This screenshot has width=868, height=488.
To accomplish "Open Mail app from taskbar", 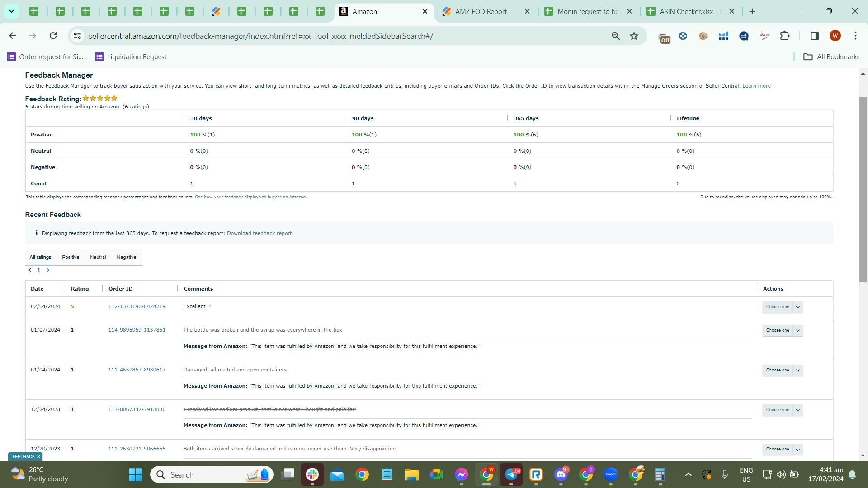I will click(337, 474).
